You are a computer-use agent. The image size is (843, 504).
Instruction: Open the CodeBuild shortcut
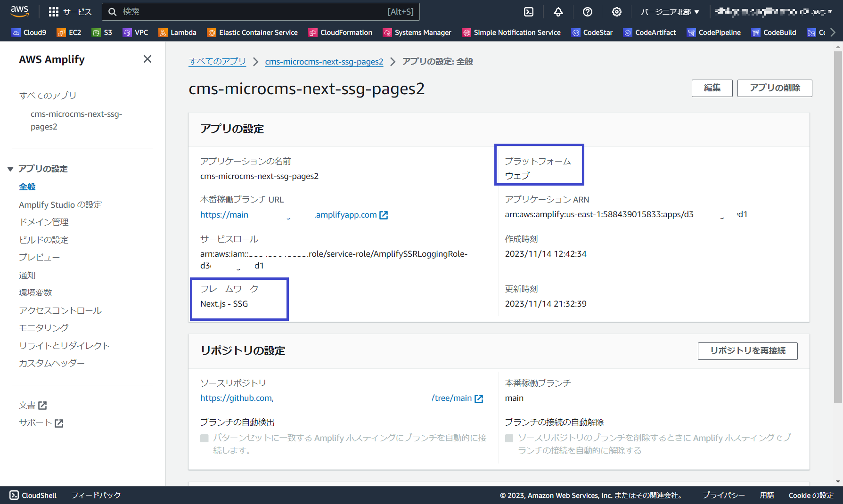774,33
